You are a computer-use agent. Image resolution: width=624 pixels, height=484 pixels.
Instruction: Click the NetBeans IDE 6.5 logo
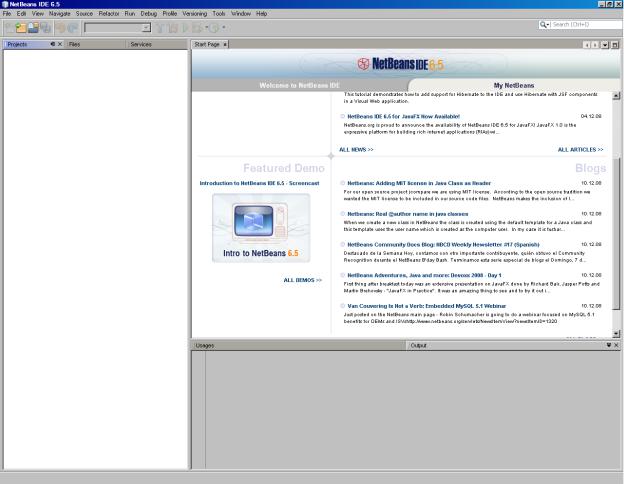[400, 64]
